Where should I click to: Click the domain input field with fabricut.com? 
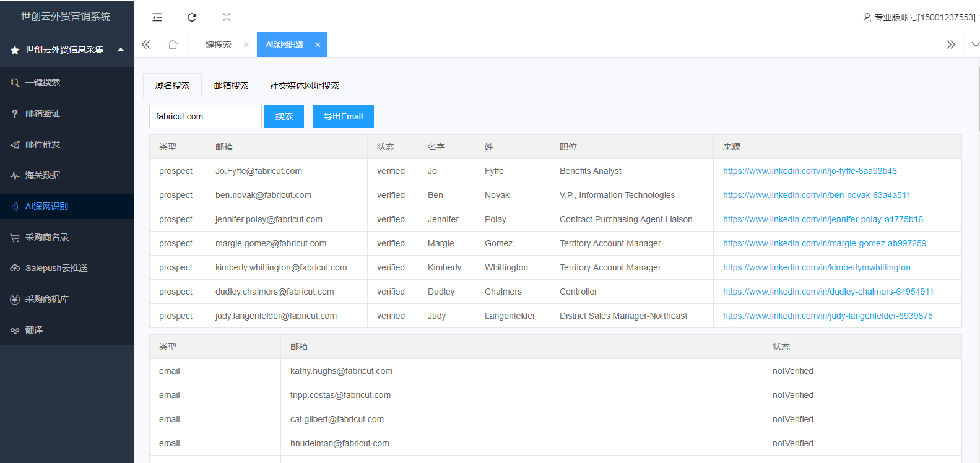[x=206, y=116]
